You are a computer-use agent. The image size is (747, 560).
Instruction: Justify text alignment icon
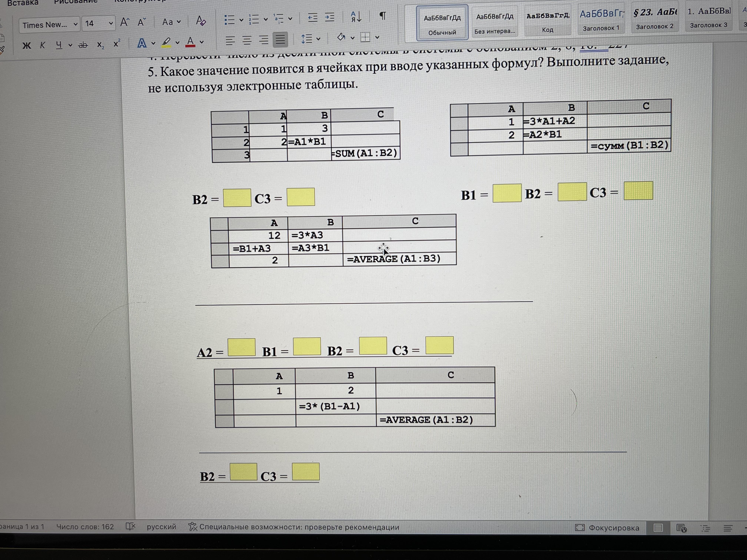[280, 40]
